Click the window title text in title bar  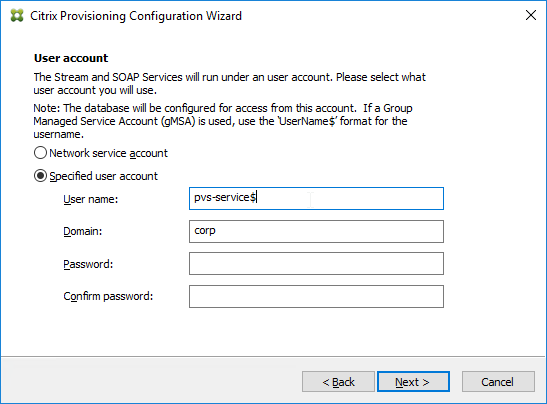pyautogui.click(x=136, y=16)
